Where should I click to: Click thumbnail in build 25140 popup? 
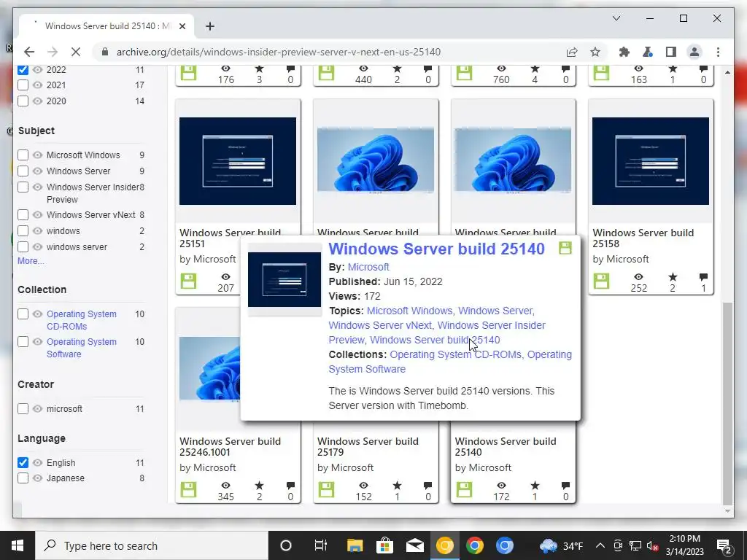(285, 279)
